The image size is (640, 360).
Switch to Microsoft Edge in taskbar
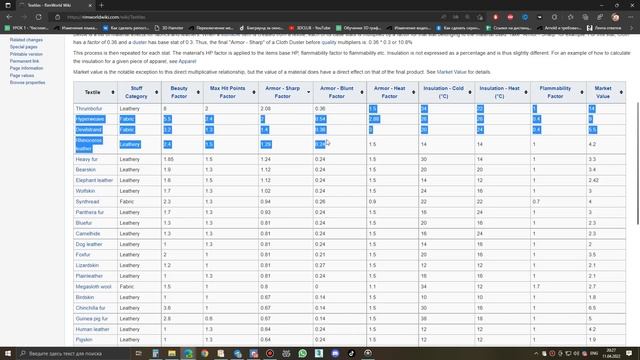(188, 353)
